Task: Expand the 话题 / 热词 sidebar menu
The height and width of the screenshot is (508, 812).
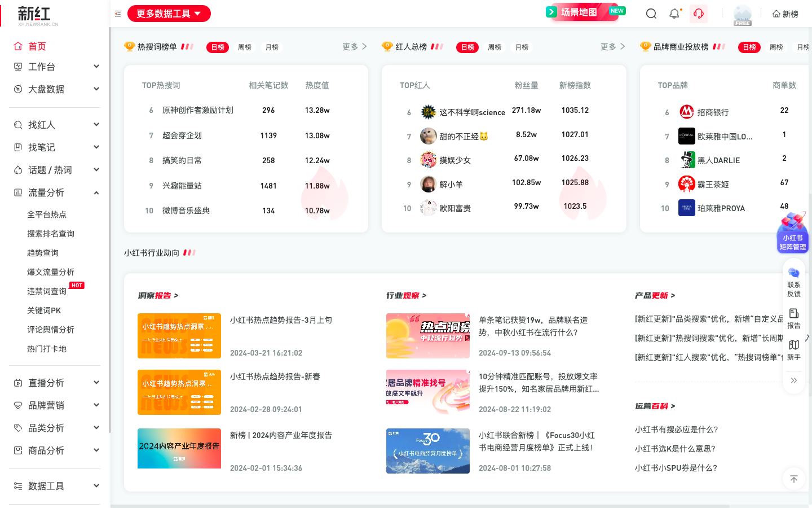Action: pyautogui.click(x=55, y=170)
